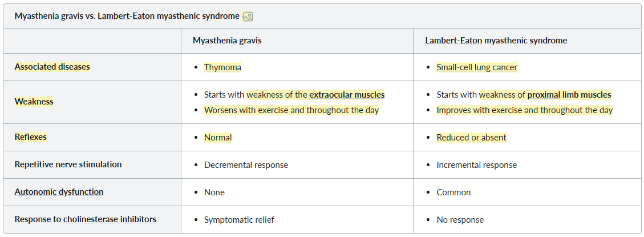
Task: Open the Thymoma link
Action: click(x=222, y=67)
